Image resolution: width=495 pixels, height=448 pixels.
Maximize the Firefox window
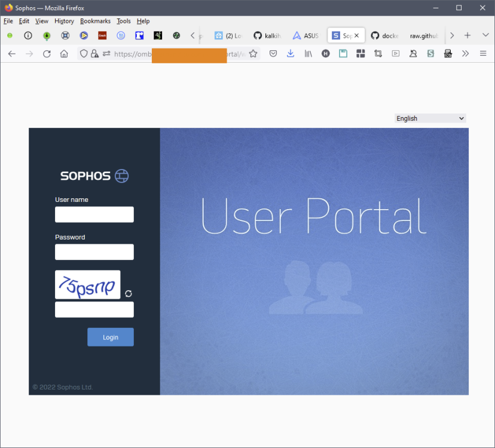tap(459, 8)
